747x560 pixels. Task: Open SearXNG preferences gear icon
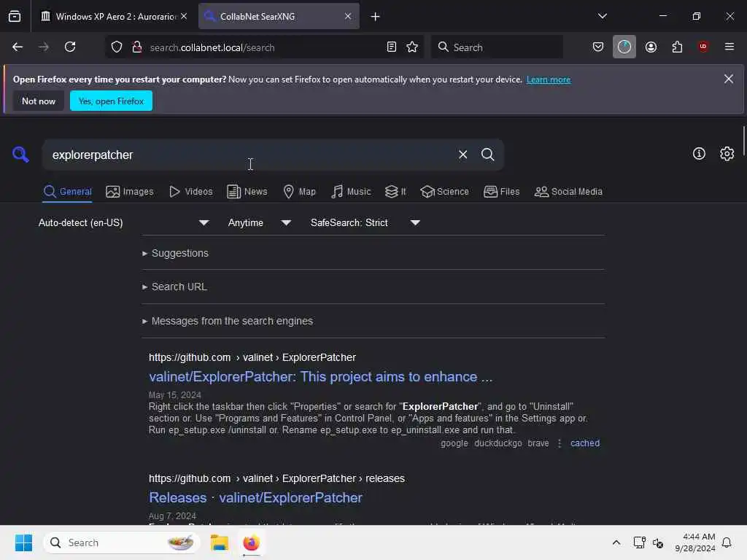tap(727, 153)
